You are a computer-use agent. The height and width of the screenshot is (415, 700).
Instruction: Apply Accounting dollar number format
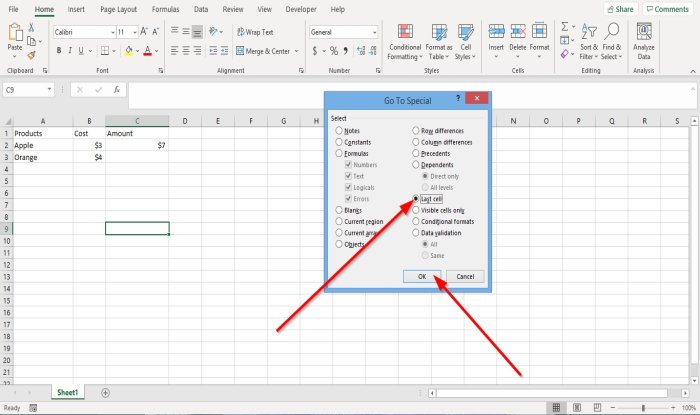click(x=315, y=51)
